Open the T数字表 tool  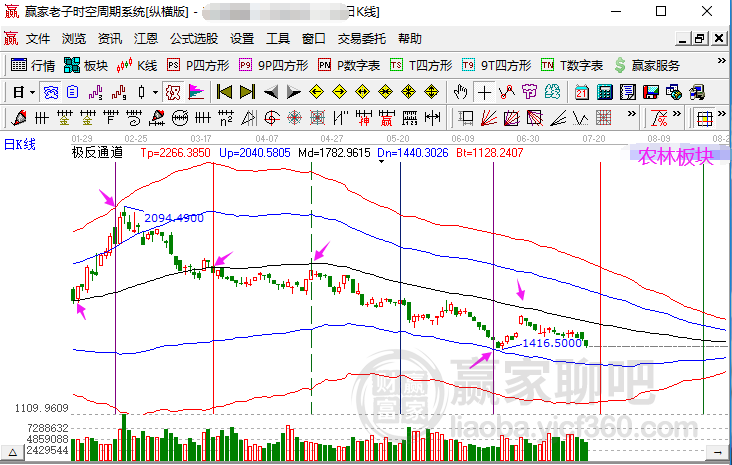pyautogui.click(x=572, y=65)
